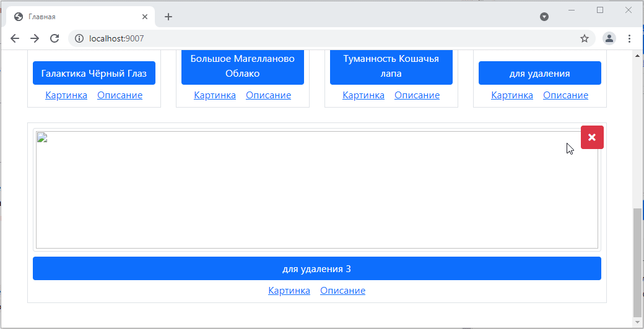Image resolution: width=644 pixels, height=329 pixels.
Task: Click the broken image in the large card
Action: click(316, 189)
